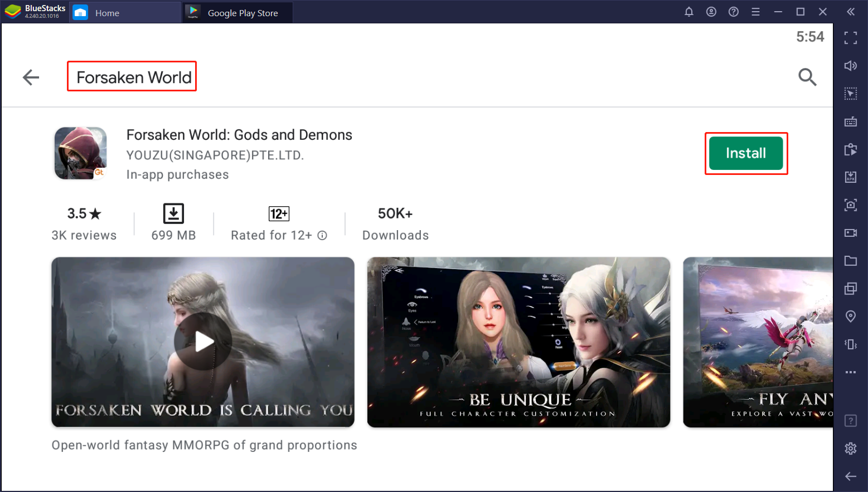The width and height of the screenshot is (868, 492).
Task: Collapse the sidebar with double-chevron icon
Action: pos(851,12)
